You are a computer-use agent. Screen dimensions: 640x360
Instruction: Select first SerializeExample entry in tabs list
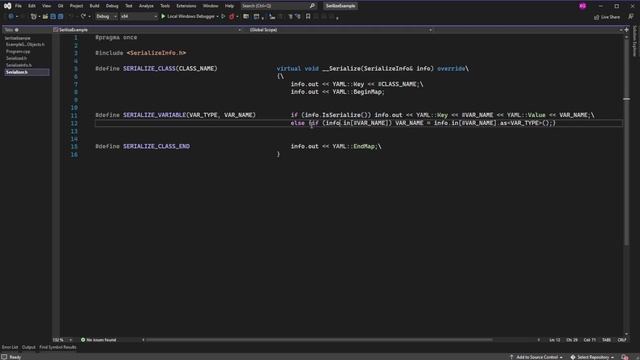18,38
